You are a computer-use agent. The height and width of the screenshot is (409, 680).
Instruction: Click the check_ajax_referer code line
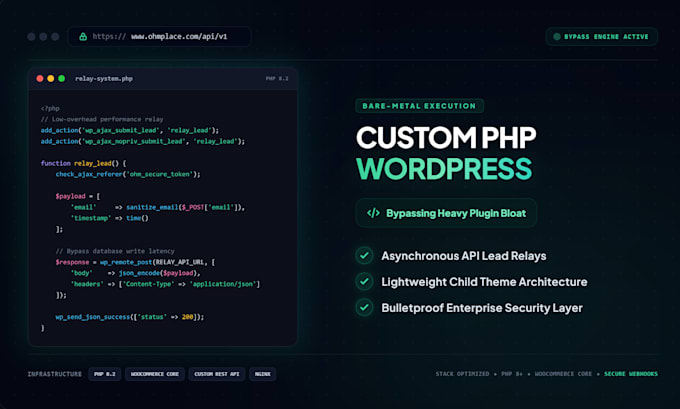pos(128,174)
